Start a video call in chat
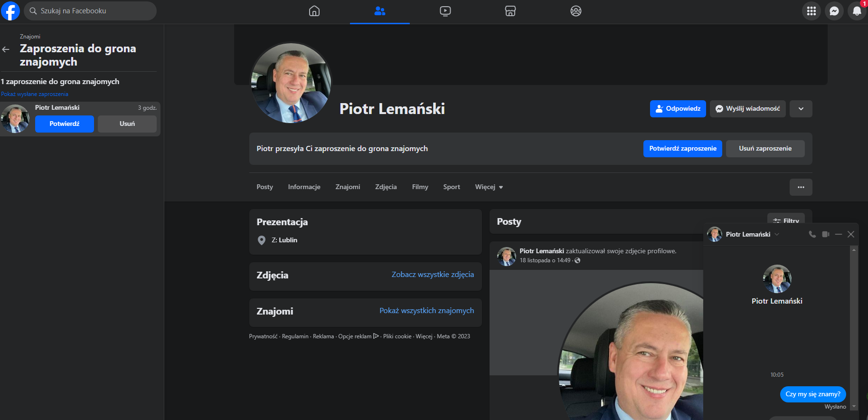This screenshot has height=420, width=868. tap(826, 234)
